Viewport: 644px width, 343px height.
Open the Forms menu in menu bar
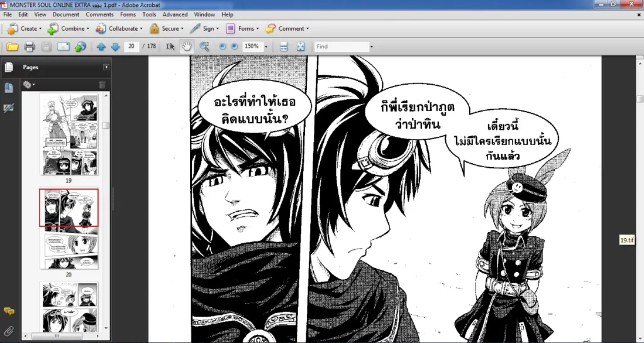tap(128, 14)
